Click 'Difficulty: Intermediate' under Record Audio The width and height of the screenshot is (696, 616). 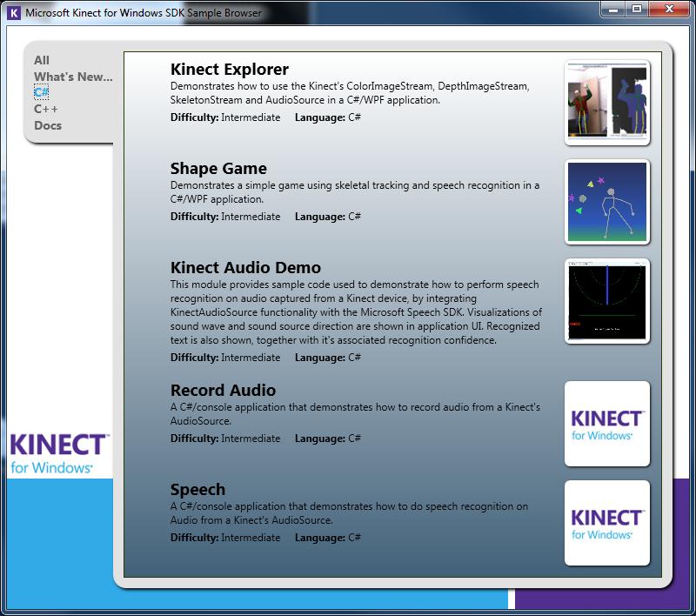tap(225, 439)
